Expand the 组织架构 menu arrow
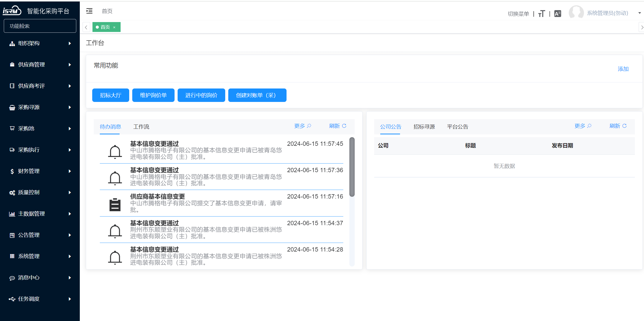This screenshot has width=644, height=321. [70, 43]
